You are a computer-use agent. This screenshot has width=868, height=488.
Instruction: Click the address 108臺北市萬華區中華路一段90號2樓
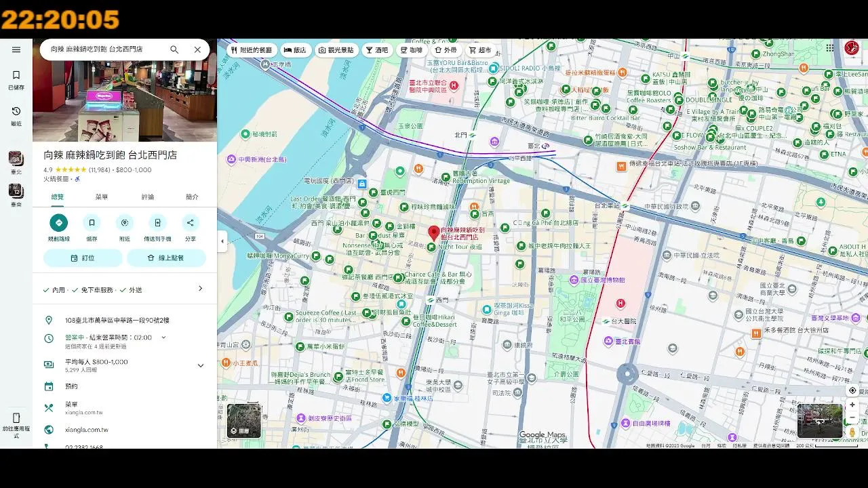(x=117, y=321)
